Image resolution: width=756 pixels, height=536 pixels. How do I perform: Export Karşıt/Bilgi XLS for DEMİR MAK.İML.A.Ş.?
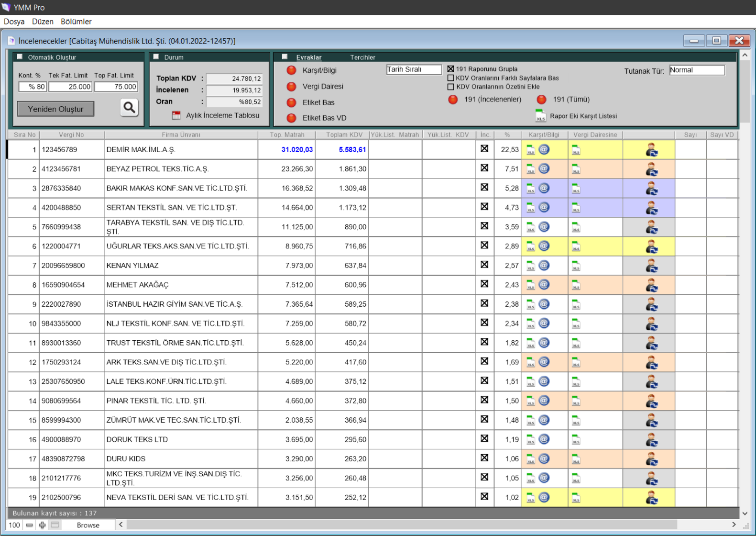click(530, 150)
